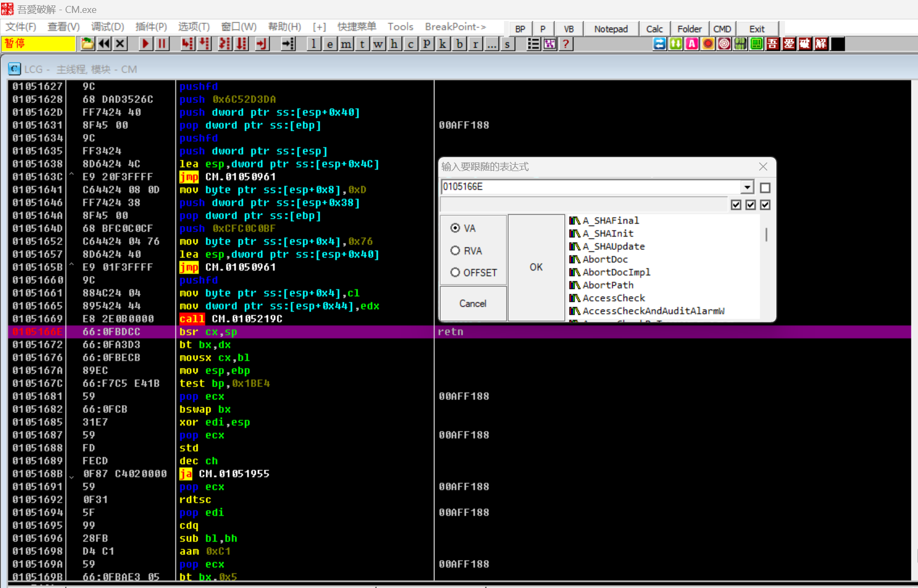This screenshot has width=918, height=588.
Task: Show the Memory map via 'm' button
Action: click(x=346, y=44)
